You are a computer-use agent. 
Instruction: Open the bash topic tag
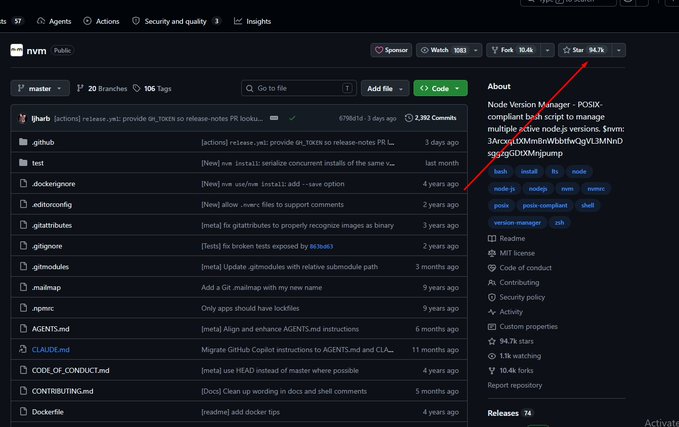500,171
